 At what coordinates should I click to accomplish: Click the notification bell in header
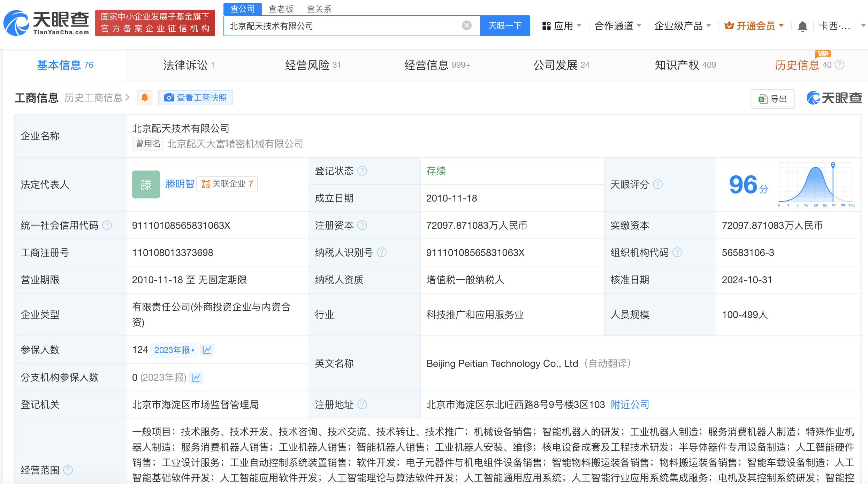(x=802, y=26)
